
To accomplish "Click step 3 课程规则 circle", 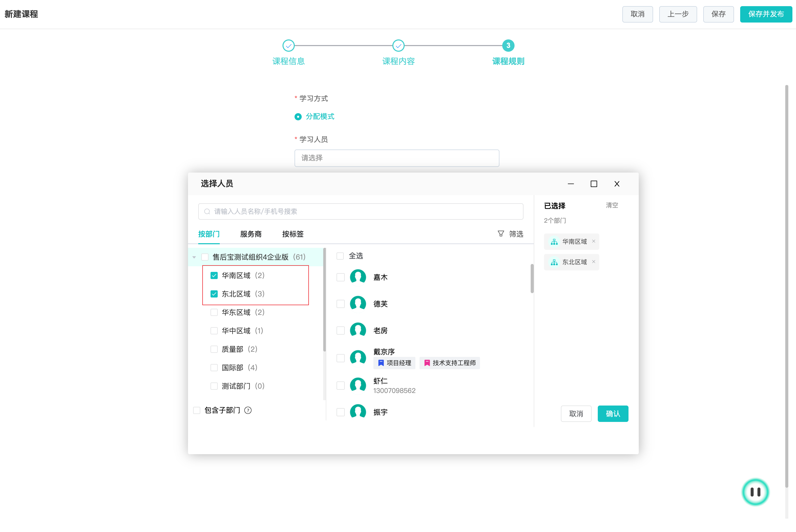I will (x=508, y=46).
